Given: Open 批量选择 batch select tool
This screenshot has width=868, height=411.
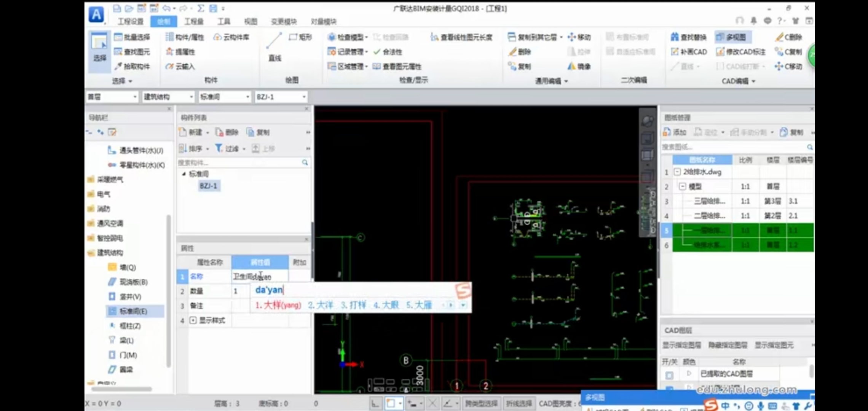Looking at the screenshot, I should (132, 37).
